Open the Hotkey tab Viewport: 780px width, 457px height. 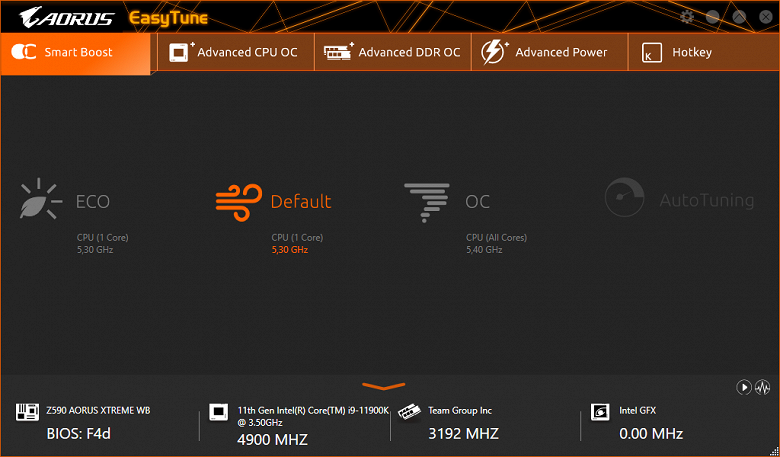click(x=703, y=52)
